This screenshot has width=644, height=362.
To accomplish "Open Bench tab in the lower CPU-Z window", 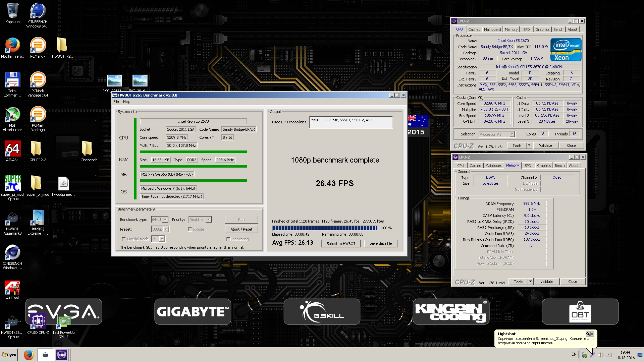I will (559, 166).
